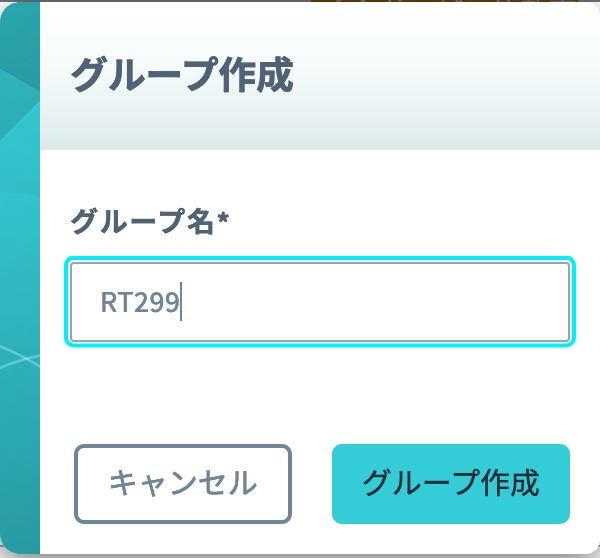600x558 pixels.
Task: Dismiss dialog using the outlined cancel button
Action: click(x=183, y=484)
